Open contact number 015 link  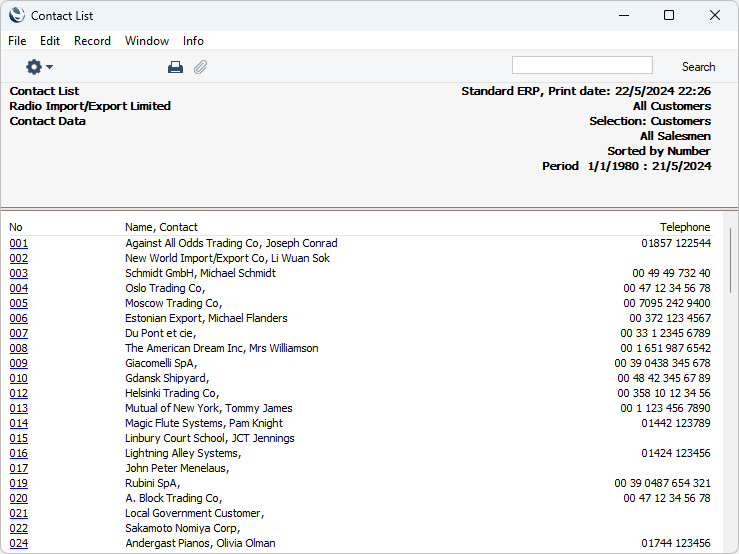[18, 438]
